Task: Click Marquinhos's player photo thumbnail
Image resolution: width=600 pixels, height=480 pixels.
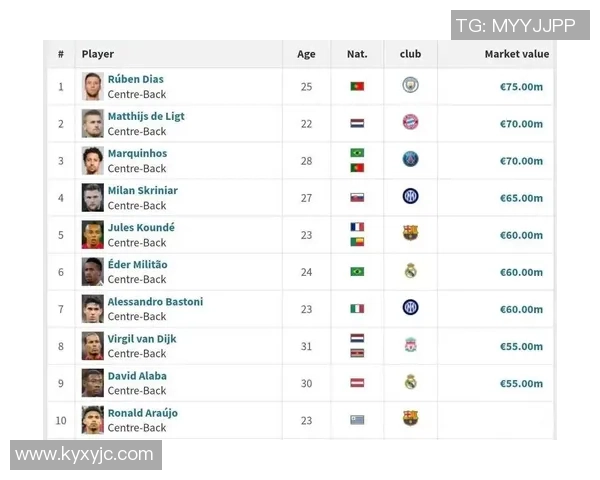Action: click(93, 160)
